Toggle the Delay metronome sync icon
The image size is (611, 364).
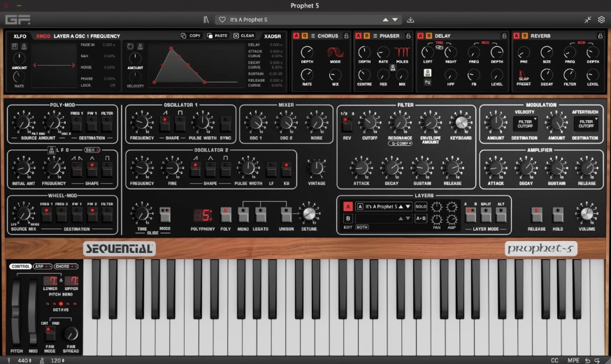427,73
